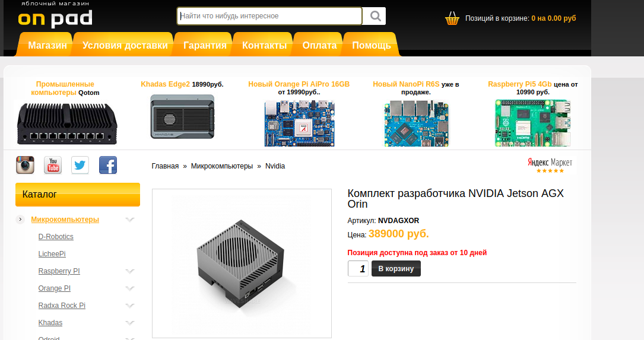Screen dimensions: 644x340
Task: Switch to the Условия доставки tab
Action: (x=125, y=45)
